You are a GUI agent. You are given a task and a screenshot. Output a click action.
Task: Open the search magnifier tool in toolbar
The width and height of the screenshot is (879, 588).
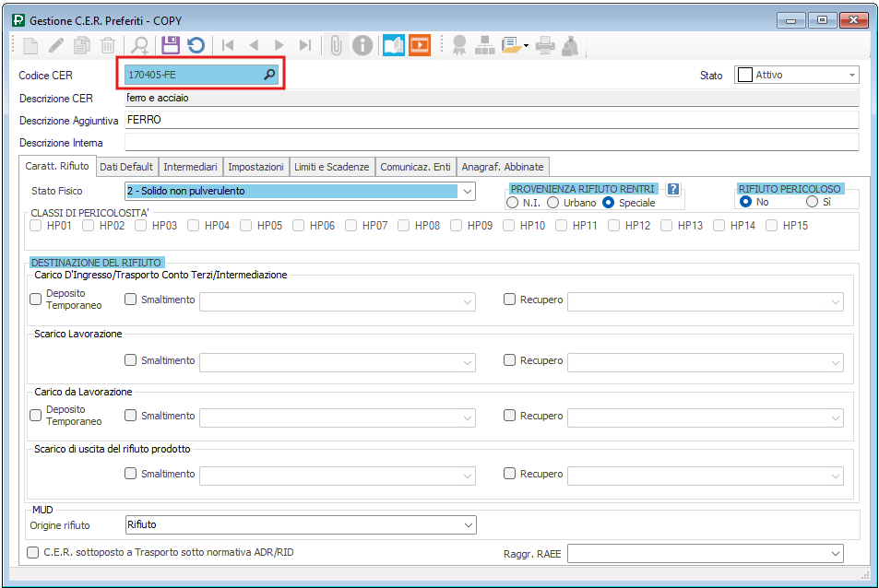139,45
